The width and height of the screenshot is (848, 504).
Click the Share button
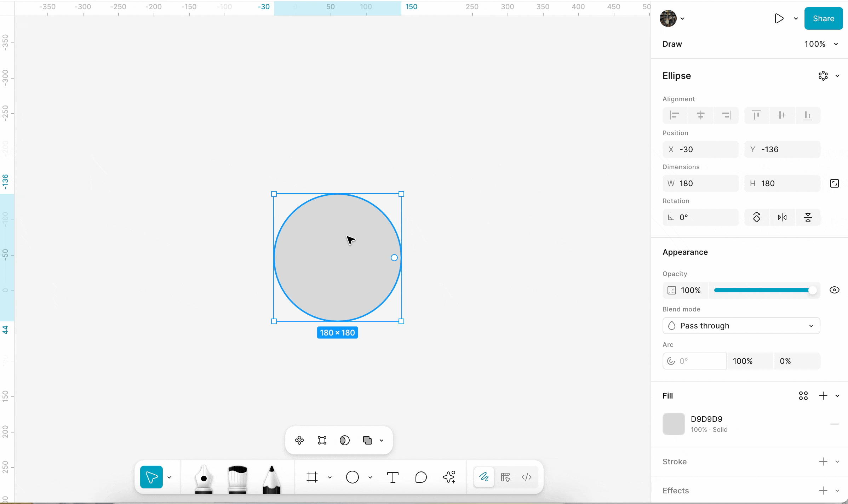pyautogui.click(x=824, y=18)
